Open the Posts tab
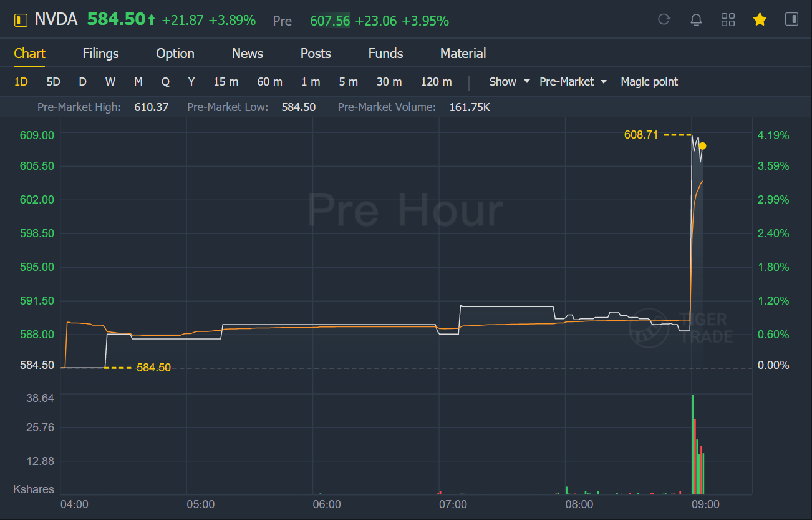 pos(316,54)
